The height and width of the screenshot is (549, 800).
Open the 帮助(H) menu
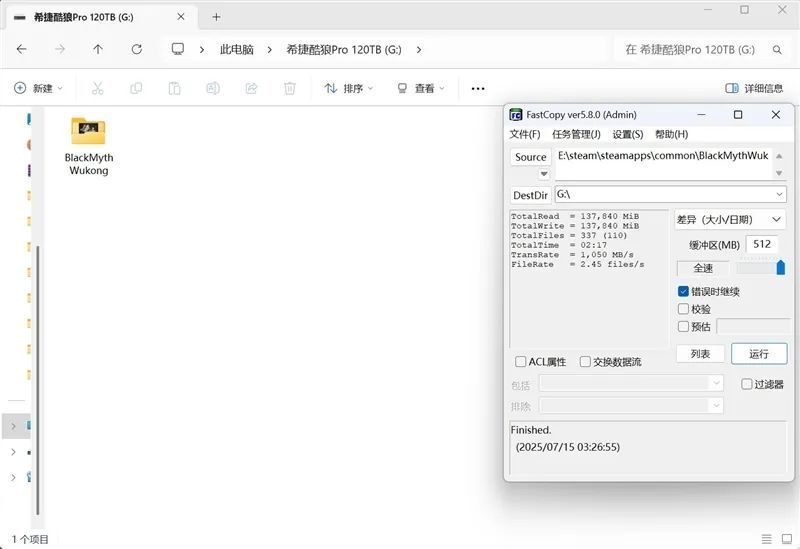(x=671, y=134)
